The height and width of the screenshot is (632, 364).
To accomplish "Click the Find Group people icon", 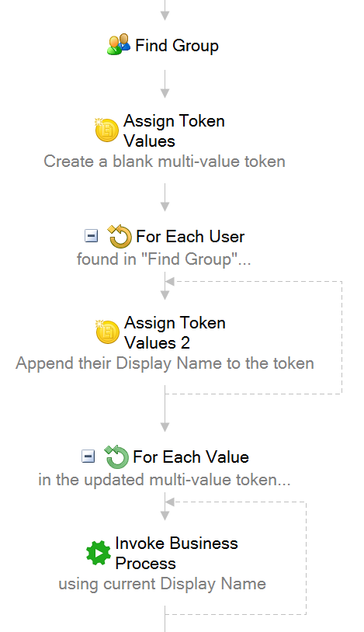I will pyautogui.click(x=119, y=44).
